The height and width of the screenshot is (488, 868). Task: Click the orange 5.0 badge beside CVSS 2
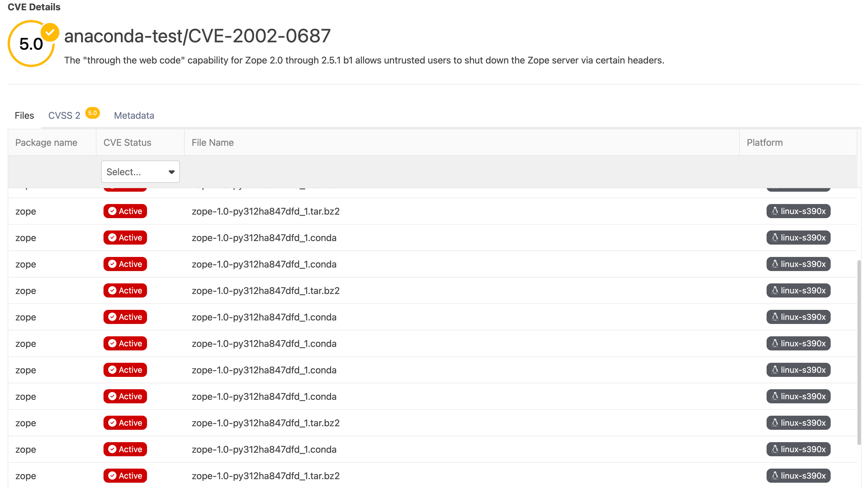(92, 113)
